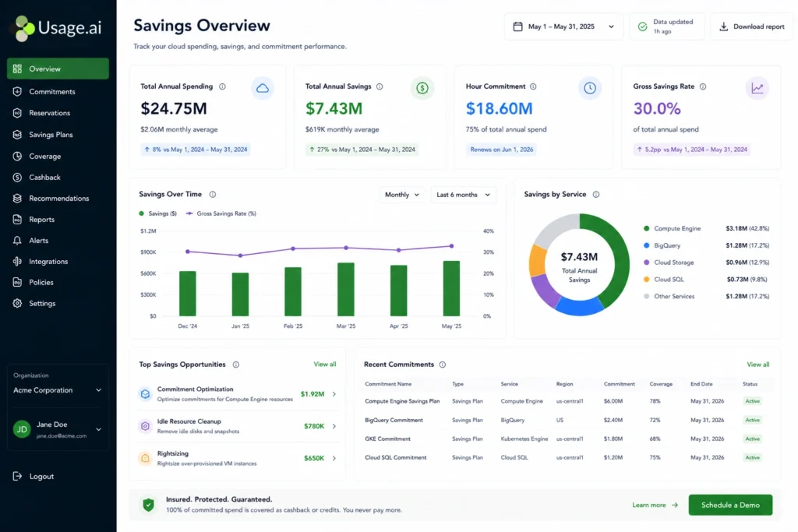Click info icon beside Total Annual Spending
The height and width of the screenshot is (532, 798).
pos(222,86)
